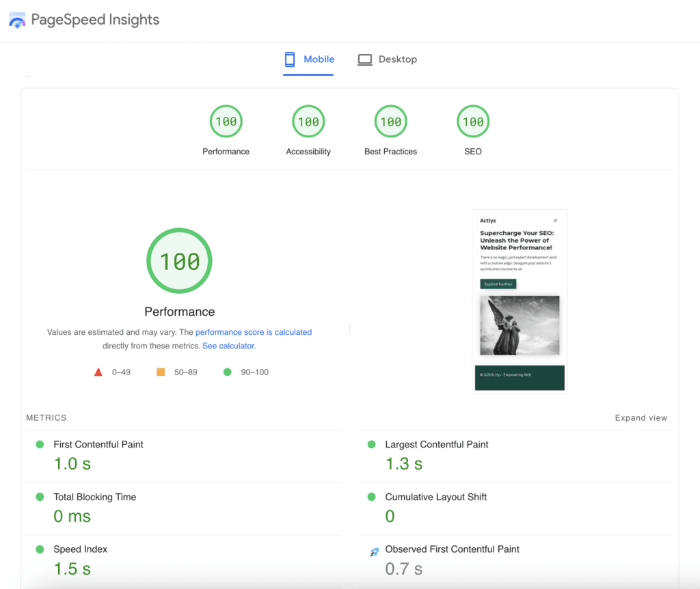Open the Accessibility score of 100
This screenshot has width=700, height=589.
click(308, 121)
